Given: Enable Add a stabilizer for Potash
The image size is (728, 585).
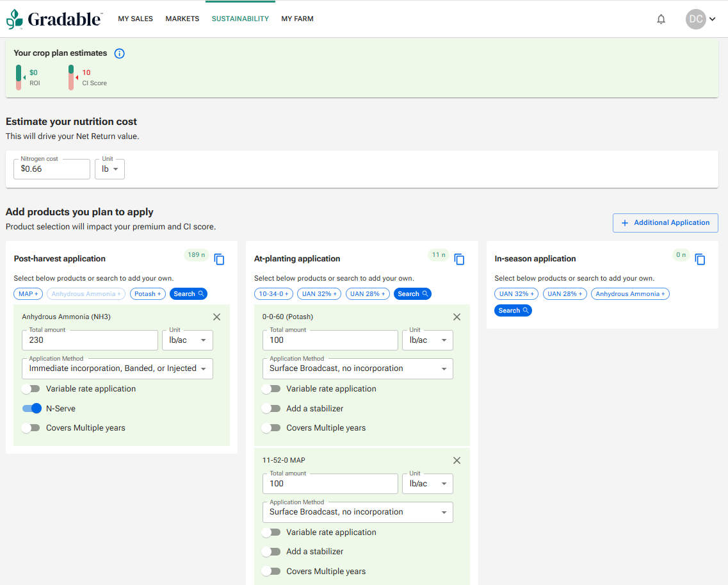Looking at the screenshot, I should pos(271,408).
